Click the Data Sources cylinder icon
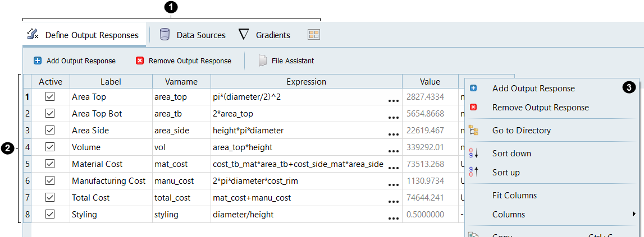The width and height of the screenshot is (644, 237). coord(165,35)
